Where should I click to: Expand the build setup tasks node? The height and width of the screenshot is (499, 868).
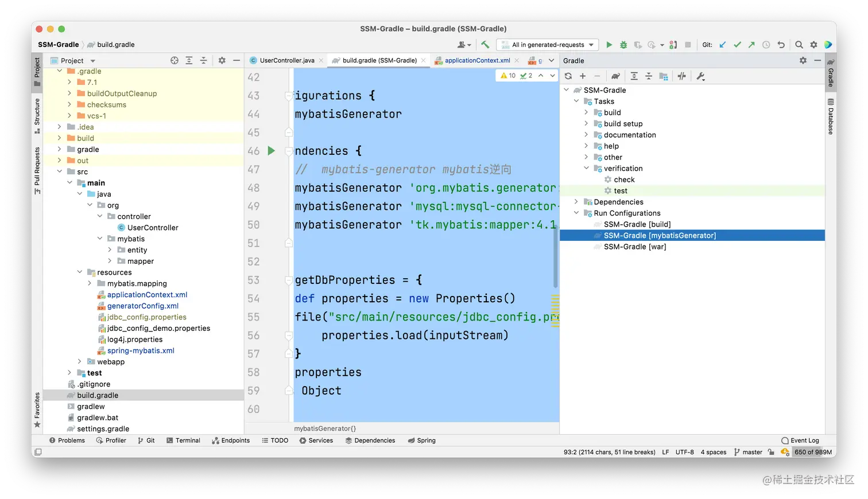click(x=586, y=123)
